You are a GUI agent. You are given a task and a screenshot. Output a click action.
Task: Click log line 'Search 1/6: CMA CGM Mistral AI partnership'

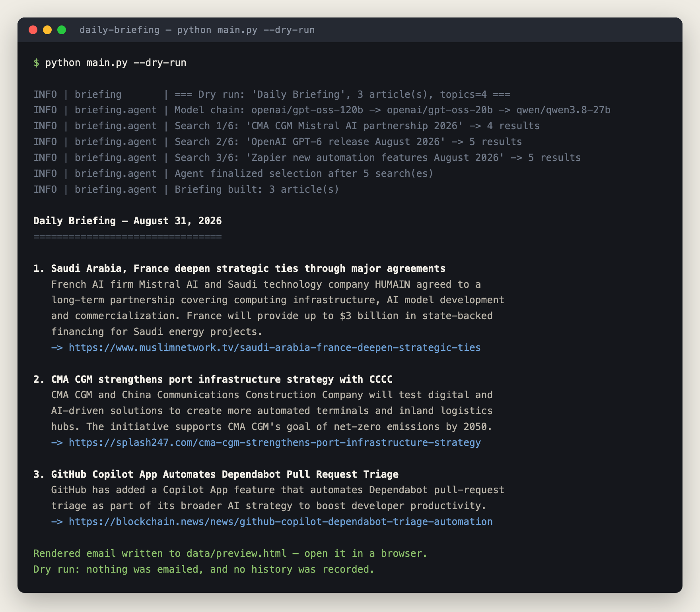tap(286, 126)
